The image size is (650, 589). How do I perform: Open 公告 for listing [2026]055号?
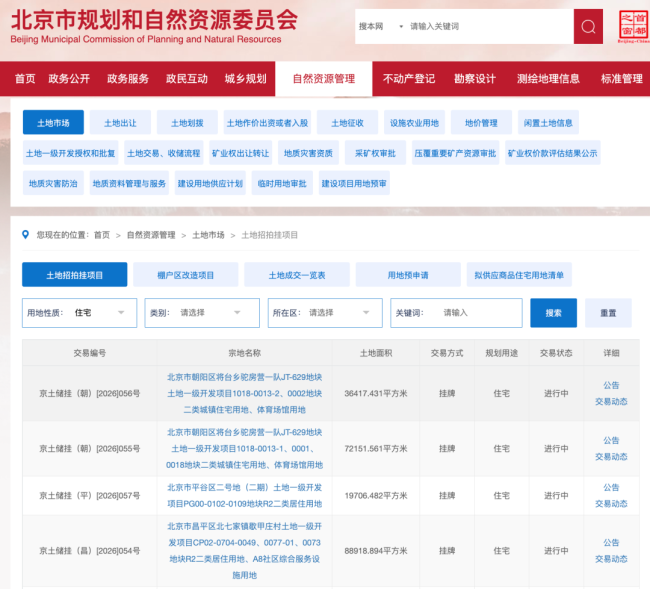click(611, 440)
